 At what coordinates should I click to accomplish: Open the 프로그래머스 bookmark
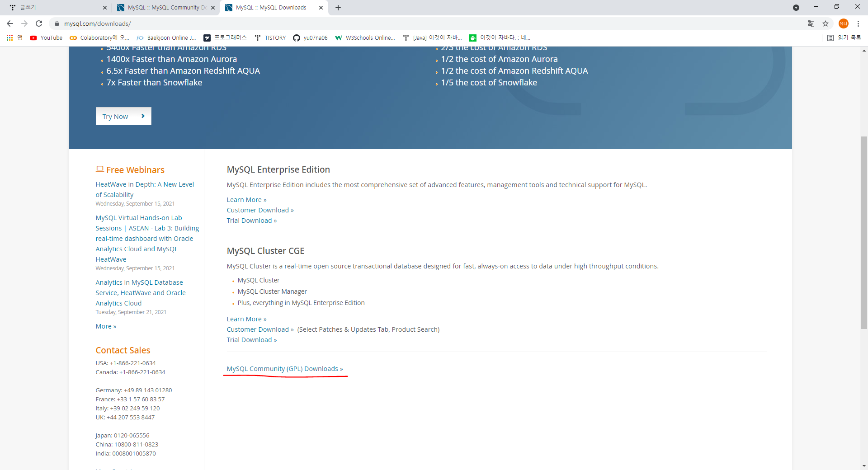coord(225,38)
